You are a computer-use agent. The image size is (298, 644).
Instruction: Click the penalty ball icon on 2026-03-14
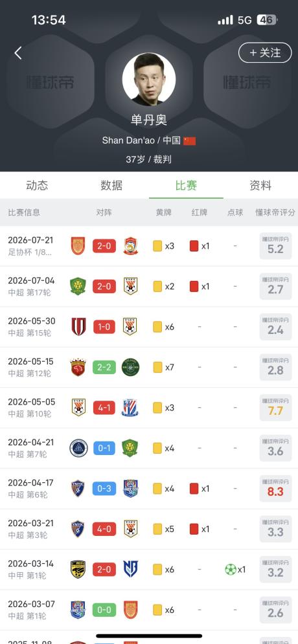[x=231, y=570]
